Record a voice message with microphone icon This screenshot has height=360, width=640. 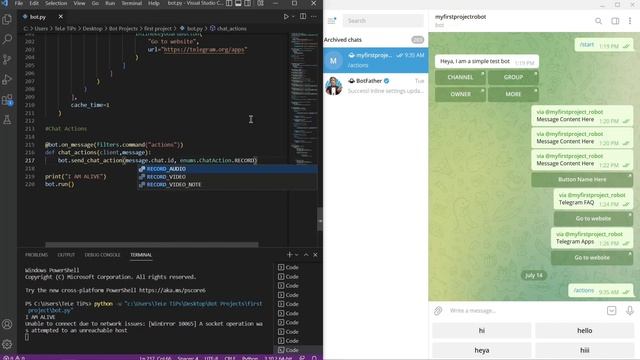point(630,311)
